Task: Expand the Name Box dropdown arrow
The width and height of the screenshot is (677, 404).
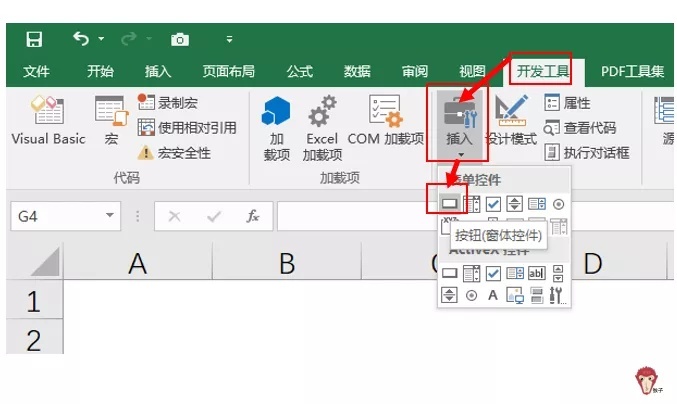Action: coord(110,215)
